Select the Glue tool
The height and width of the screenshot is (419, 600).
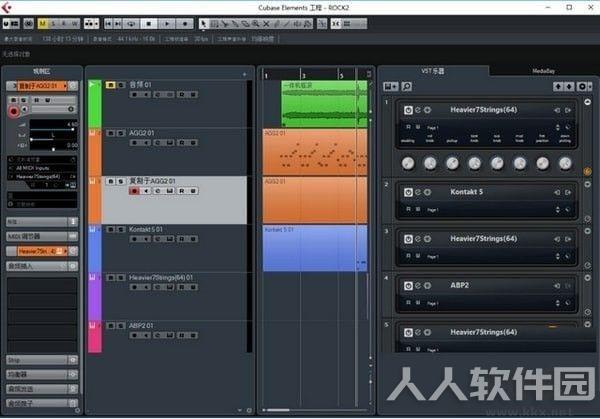(235, 24)
